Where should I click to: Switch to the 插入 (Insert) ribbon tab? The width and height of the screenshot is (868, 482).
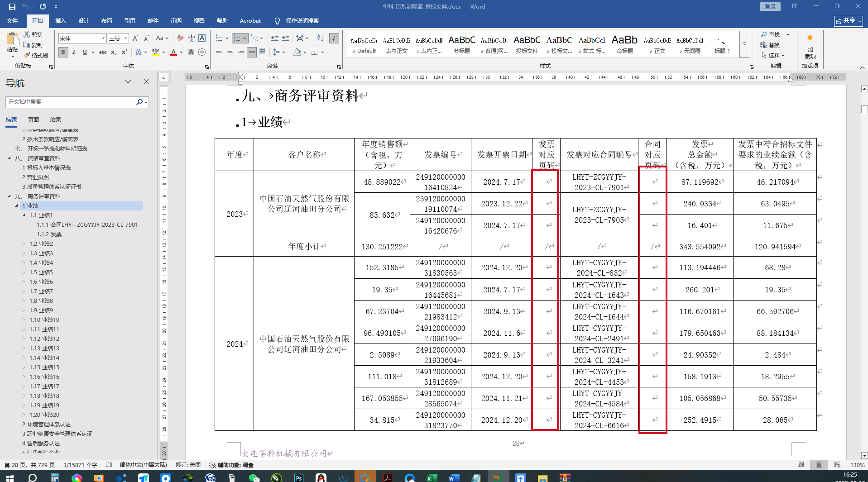pos(60,21)
